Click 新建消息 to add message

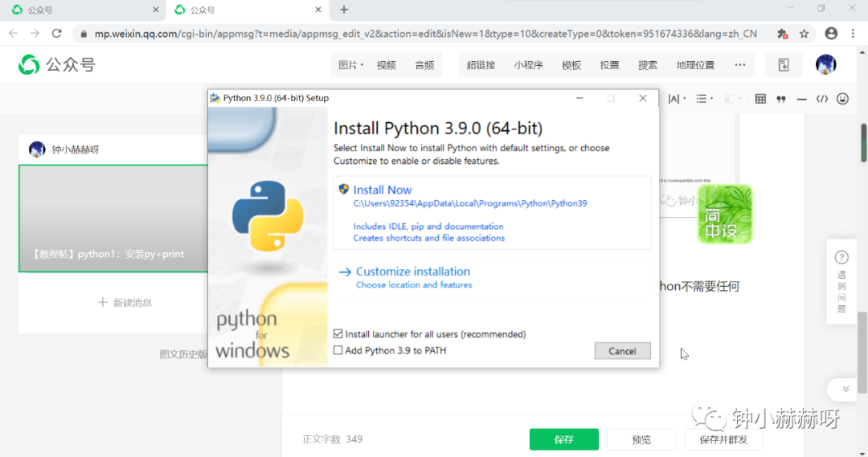tap(125, 303)
